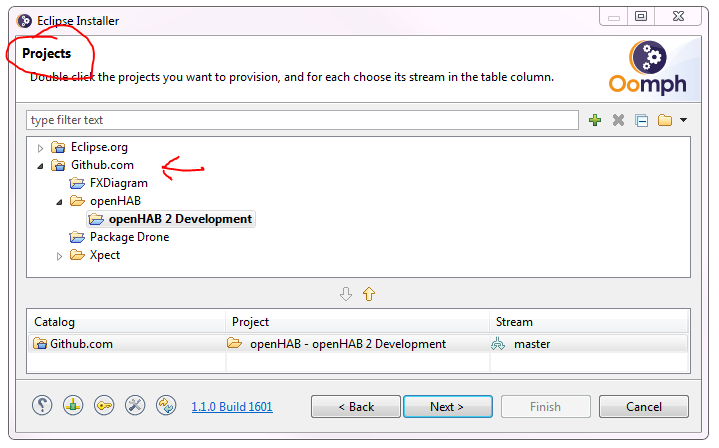Click the up arrow remove-from-table icon
This screenshot has height=448, width=719.
(369, 294)
